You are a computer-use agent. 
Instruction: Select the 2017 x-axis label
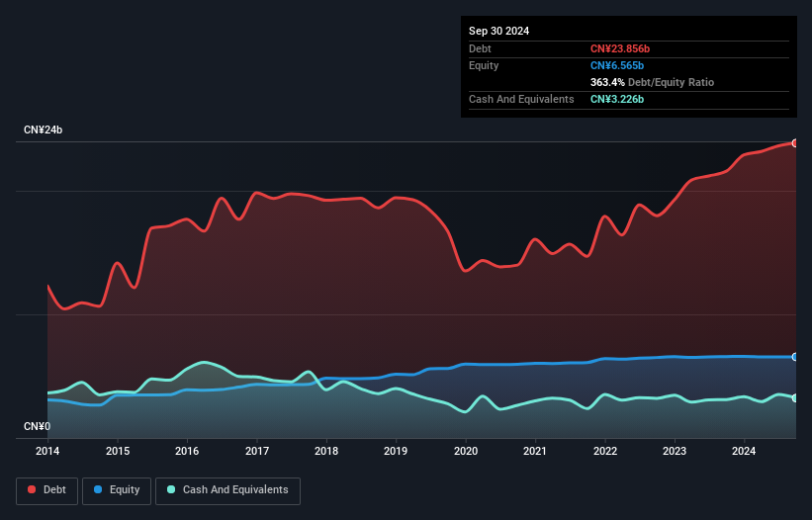(x=257, y=451)
